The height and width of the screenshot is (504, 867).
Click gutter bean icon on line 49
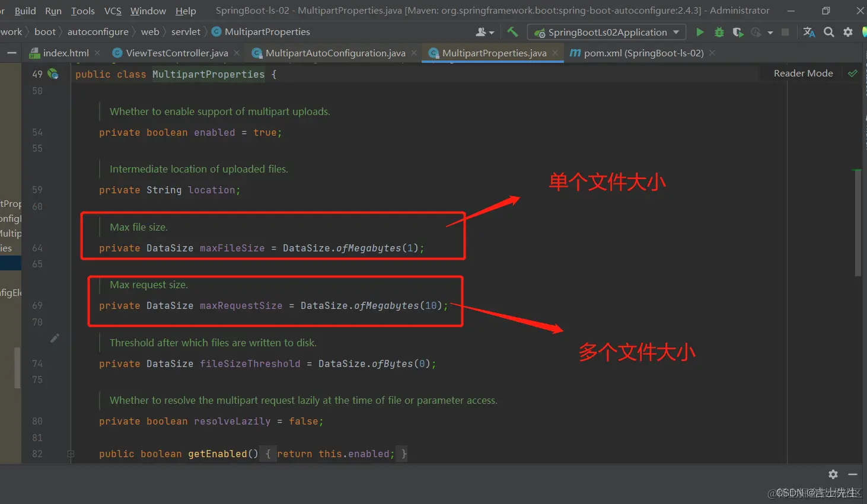[x=53, y=74]
